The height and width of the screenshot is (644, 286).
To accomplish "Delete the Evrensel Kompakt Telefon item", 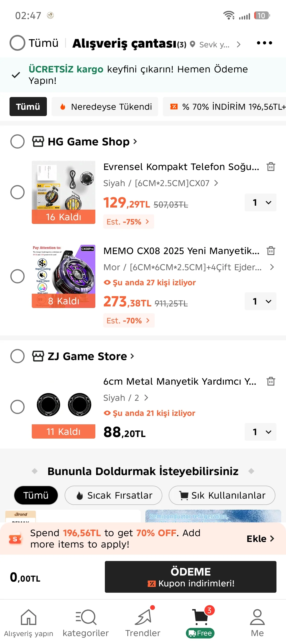I will click(271, 167).
